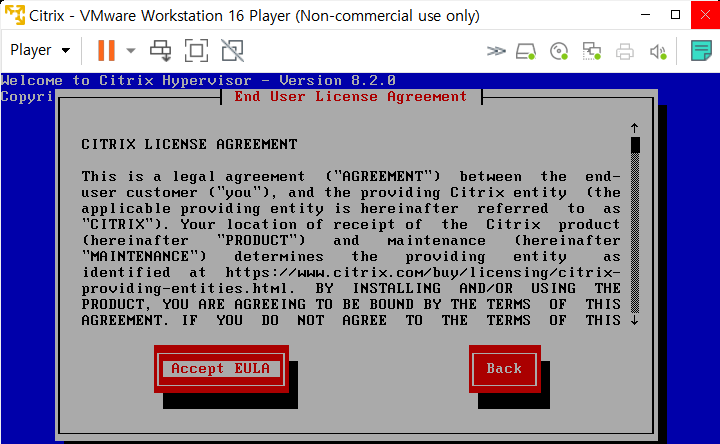Image resolution: width=720 pixels, height=444 pixels.
Task: Minimize the VMware Player window
Action: click(645, 15)
